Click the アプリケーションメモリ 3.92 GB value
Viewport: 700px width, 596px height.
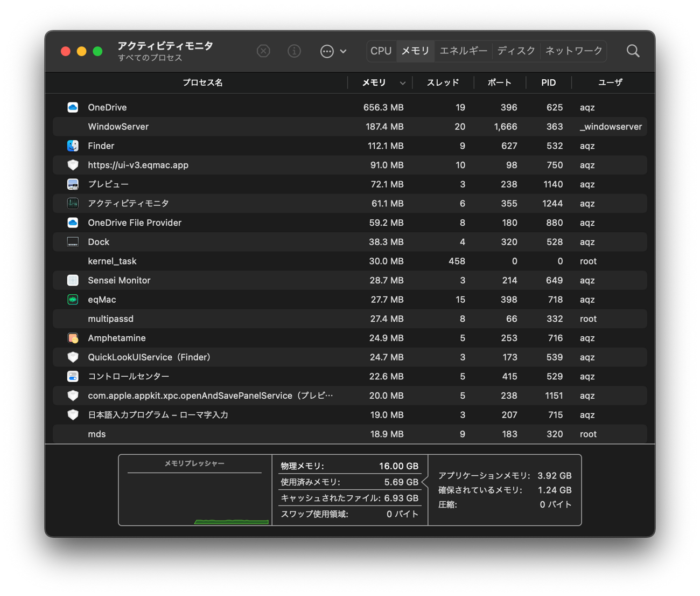(x=555, y=476)
